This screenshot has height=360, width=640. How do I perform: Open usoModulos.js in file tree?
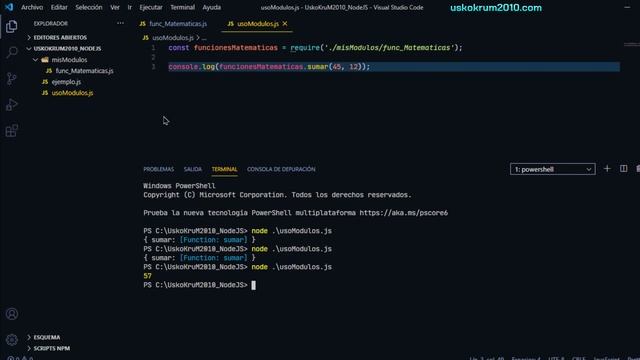[x=72, y=93]
